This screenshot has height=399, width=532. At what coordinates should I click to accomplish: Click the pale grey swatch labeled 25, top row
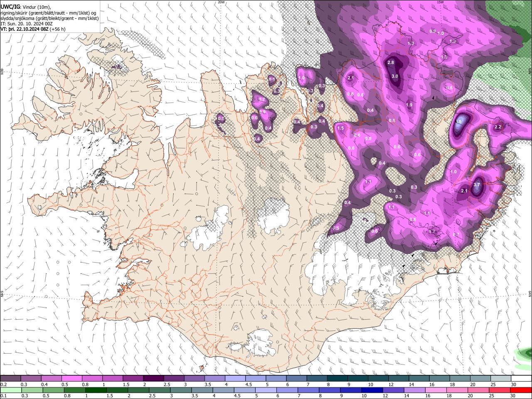[501, 379]
